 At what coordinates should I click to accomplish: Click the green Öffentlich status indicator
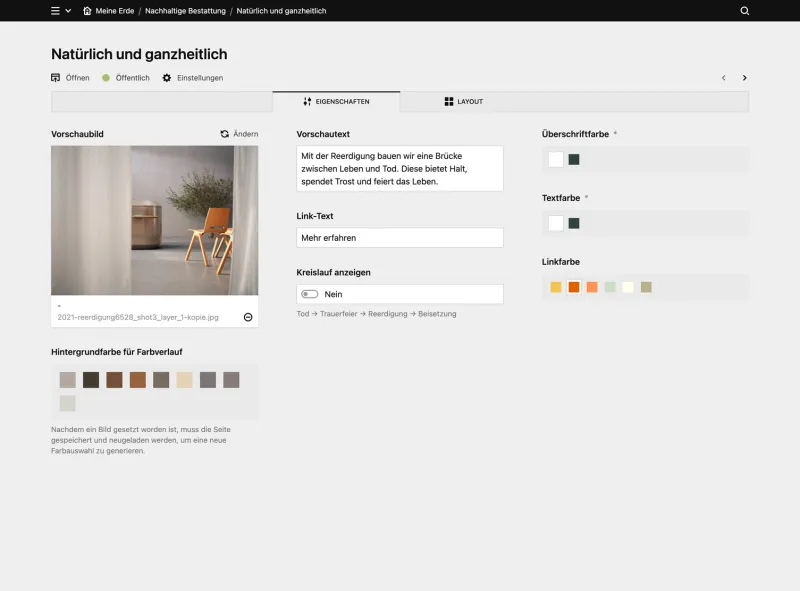coord(107,77)
